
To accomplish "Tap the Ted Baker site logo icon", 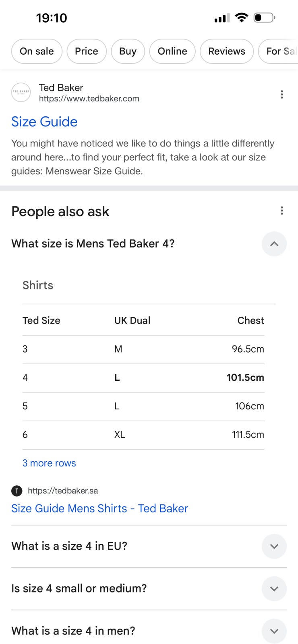I will pyautogui.click(x=21, y=92).
